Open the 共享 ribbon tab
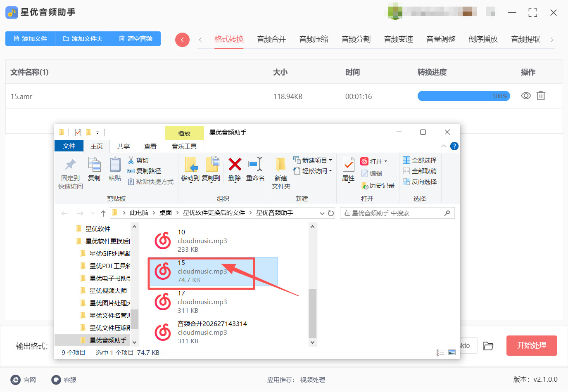Screen dimensions: 568x392 pyautogui.click(x=124, y=146)
